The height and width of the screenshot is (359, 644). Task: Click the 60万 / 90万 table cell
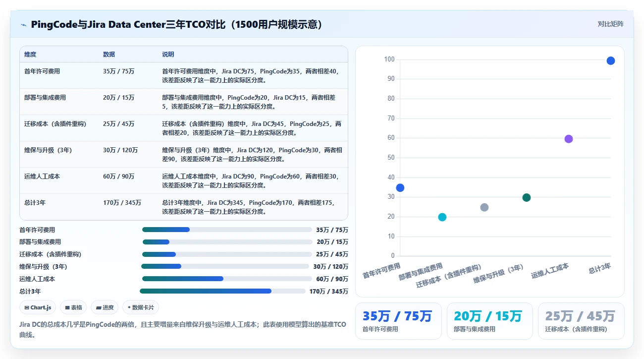pos(119,177)
